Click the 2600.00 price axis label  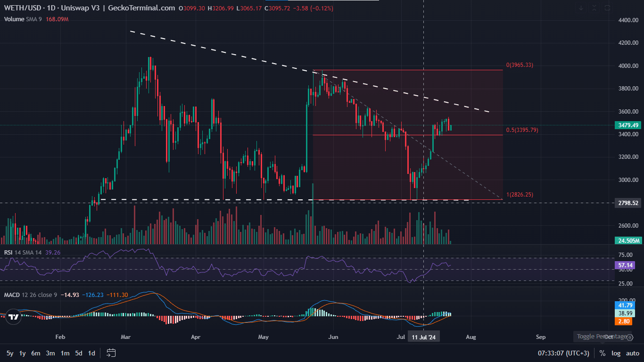click(x=628, y=226)
